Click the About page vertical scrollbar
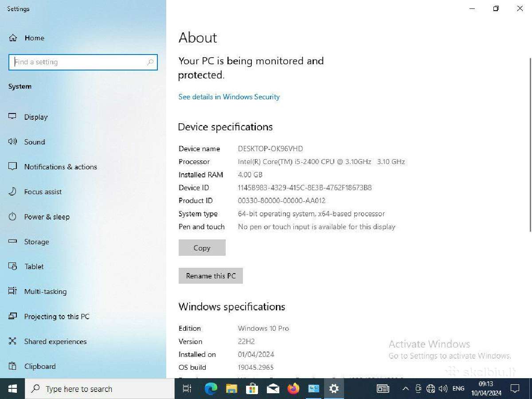This screenshot has height=399, width=532. coord(530,144)
